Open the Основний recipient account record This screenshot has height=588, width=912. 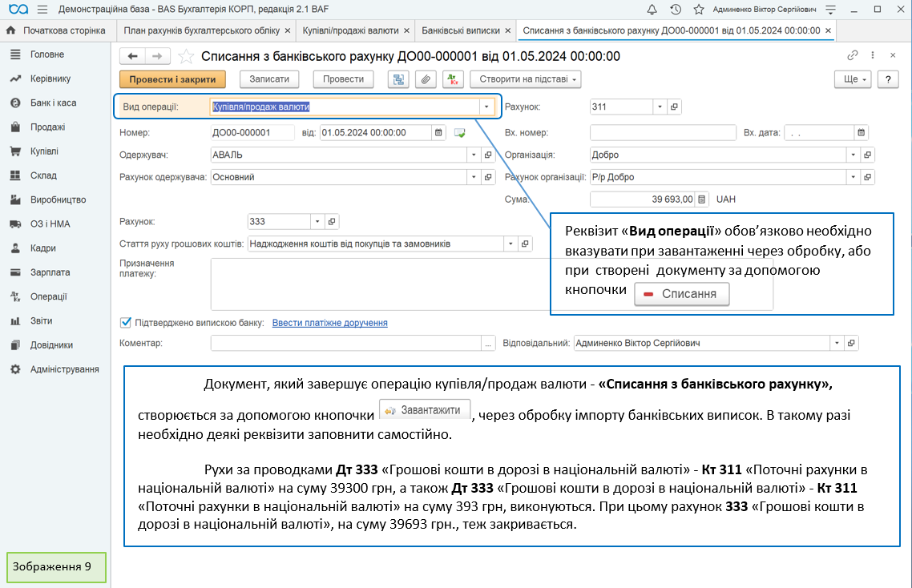coord(488,177)
